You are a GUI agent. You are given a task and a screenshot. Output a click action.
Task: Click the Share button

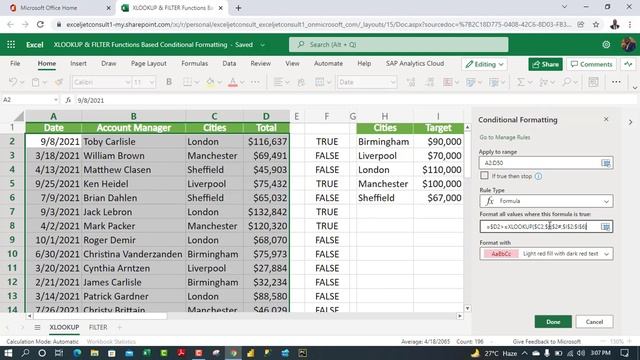(x=545, y=64)
